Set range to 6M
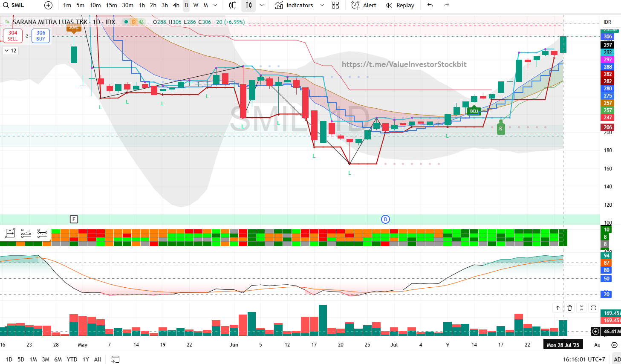621x364 pixels. click(x=58, y=359)
